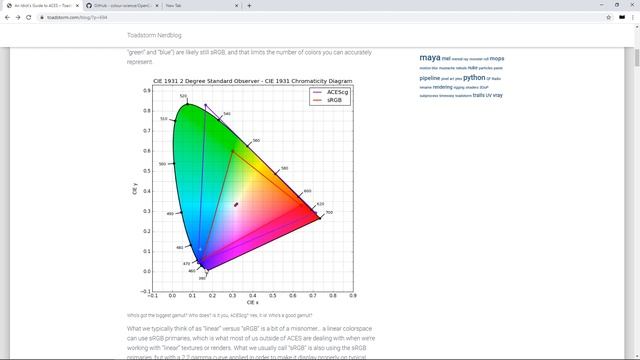Click the site lock icon in address bar
The height and width of the screenshot is (360, 640).
[42, 18]
